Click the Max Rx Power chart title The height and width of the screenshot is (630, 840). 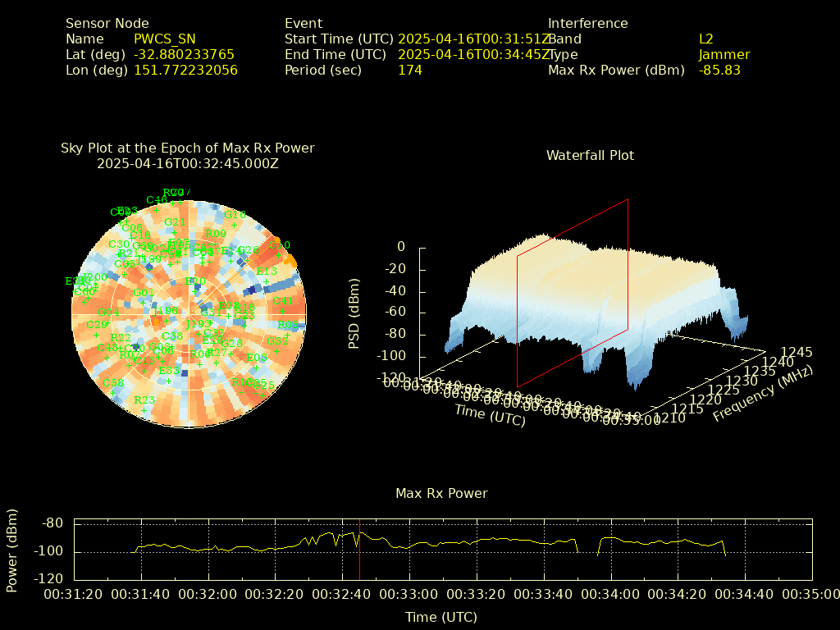(x=441, y=493)
